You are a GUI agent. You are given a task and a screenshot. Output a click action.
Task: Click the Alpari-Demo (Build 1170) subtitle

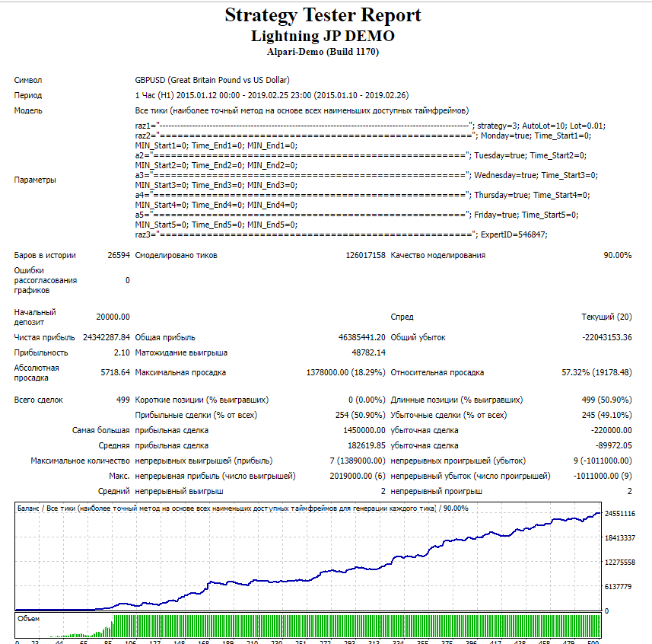pyautogui.click(x=323, y=52)
